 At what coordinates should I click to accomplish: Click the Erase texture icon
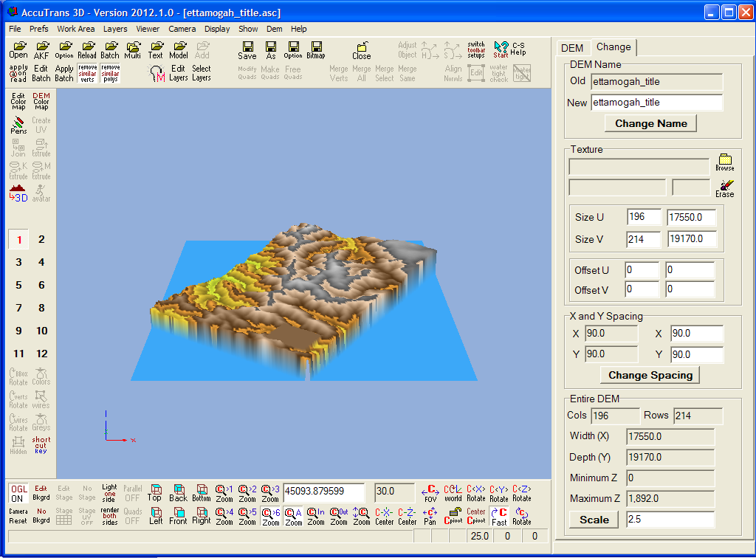point(724,187)
